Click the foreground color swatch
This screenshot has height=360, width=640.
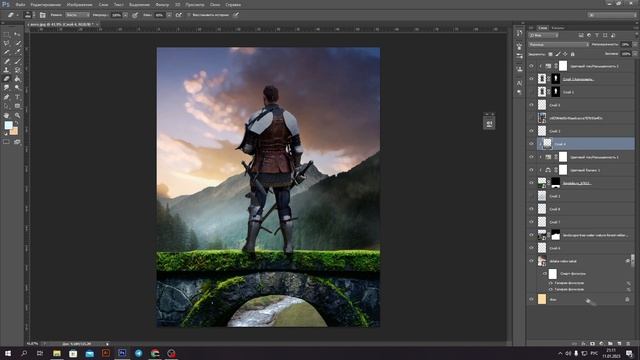coord(8,126)
